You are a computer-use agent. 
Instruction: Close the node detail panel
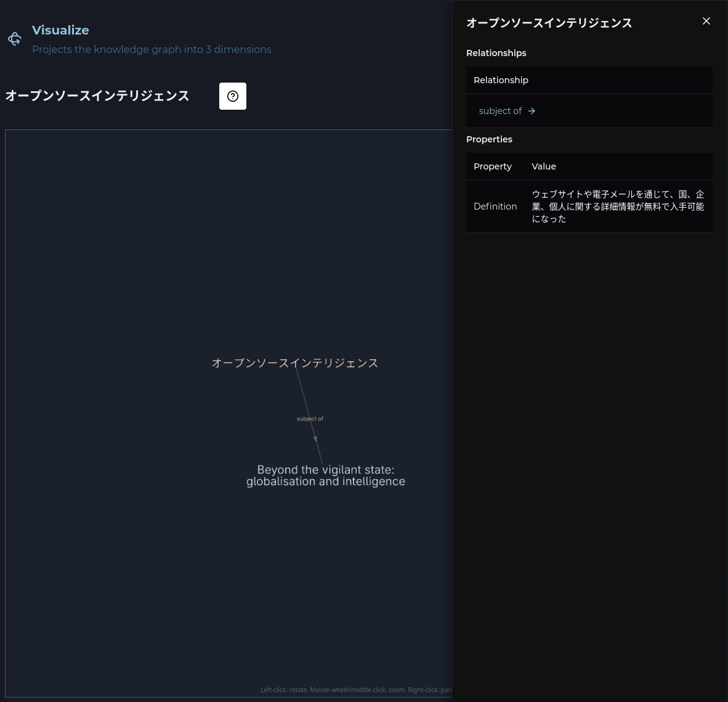(x=706, y=20)
